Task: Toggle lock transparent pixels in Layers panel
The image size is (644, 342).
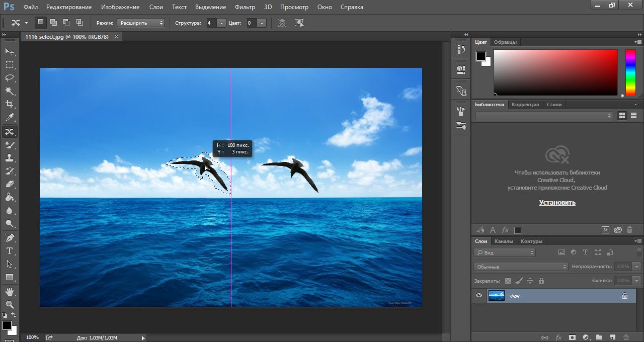Action: [x=508, y=281]
